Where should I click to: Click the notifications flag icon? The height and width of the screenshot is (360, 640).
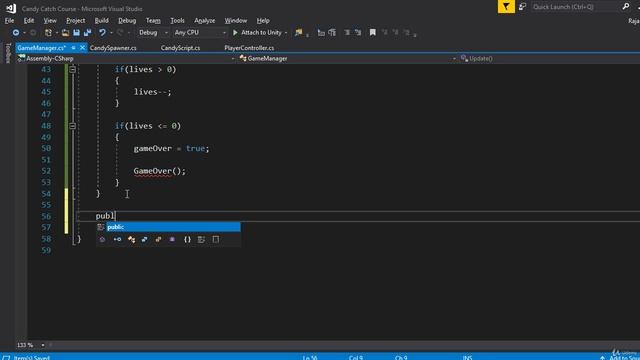(x=506, y=7)
